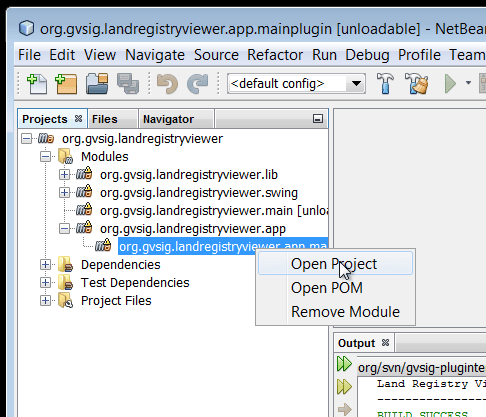Close the Output tab with its X

point(385,343)
